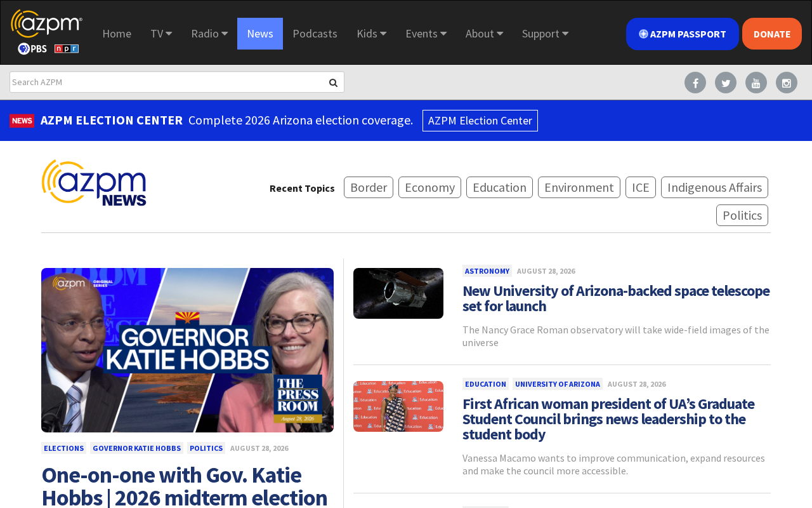This screenshot has height=508, width=812.
Task: Expand the Support dropdown menu
Action: [x=546, y=34]
